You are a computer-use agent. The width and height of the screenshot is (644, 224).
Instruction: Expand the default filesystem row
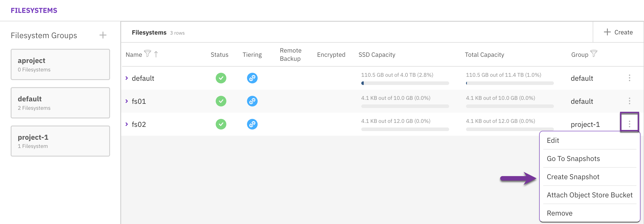tap(127, 78)
